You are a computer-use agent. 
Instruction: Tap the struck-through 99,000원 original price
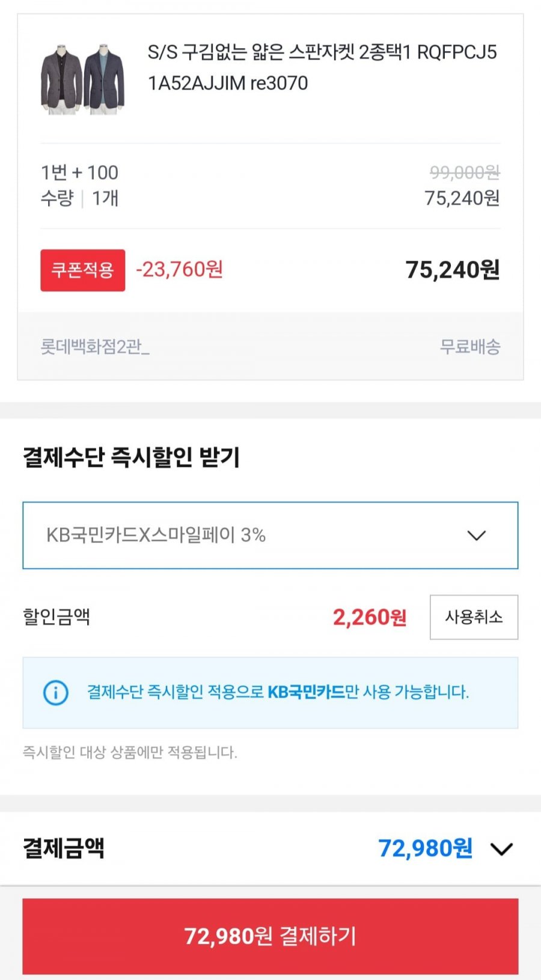coord(465,172)
